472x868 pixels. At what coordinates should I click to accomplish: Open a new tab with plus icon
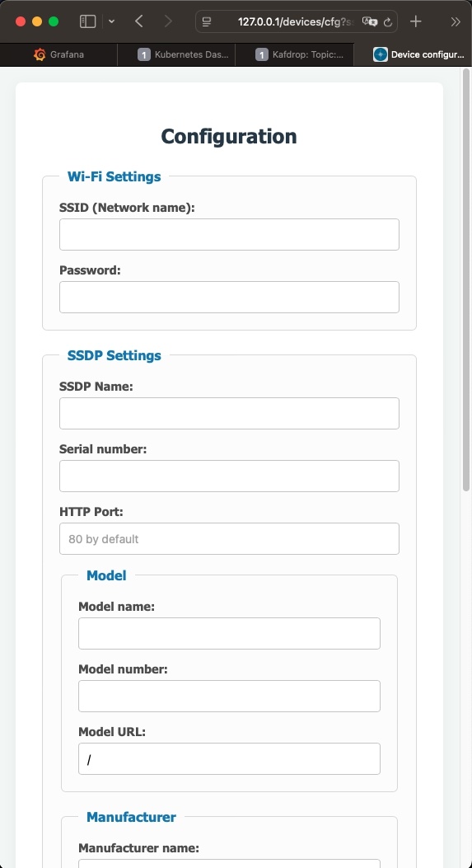coord(415,21)
